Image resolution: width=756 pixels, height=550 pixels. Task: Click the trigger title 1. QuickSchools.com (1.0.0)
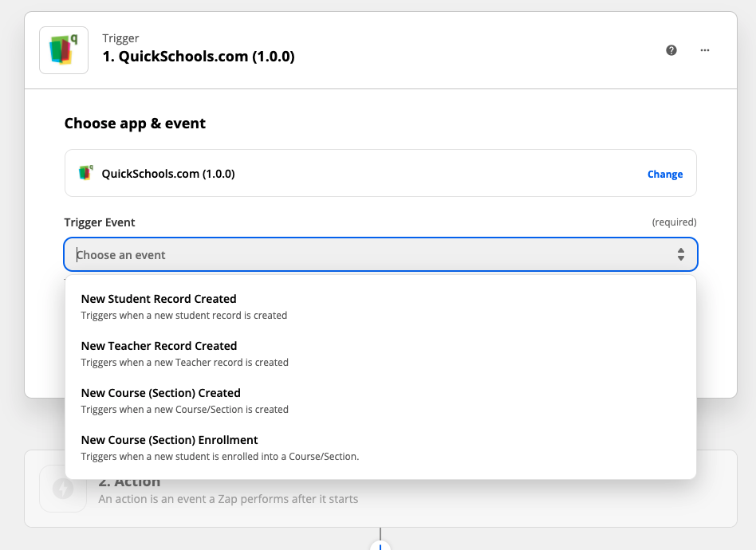tap(198, 57)
